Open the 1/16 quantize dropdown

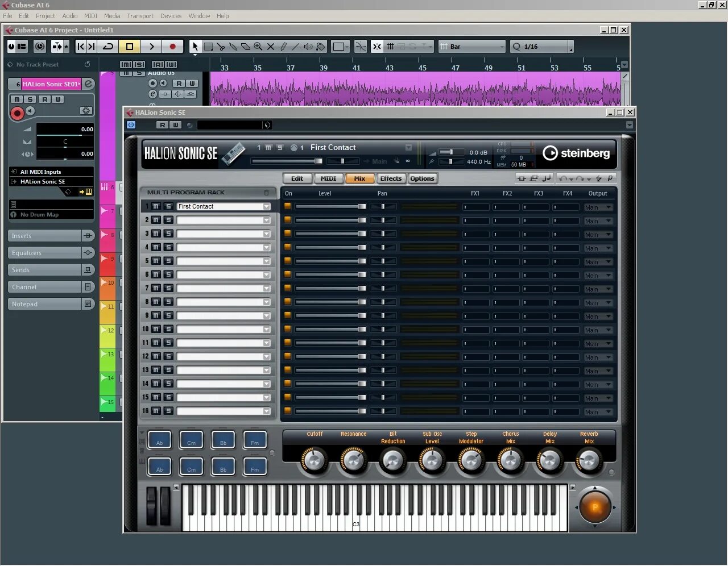[x=541, y=47]
